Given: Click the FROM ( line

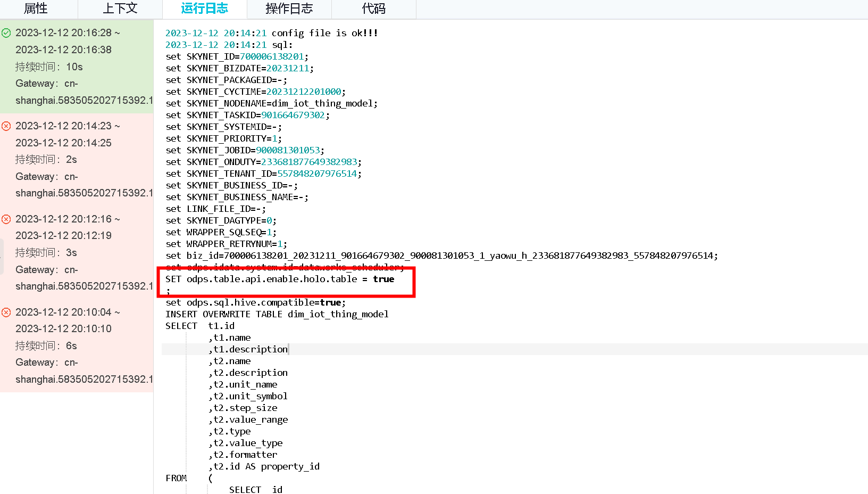Looking at the screenshot, I should click(x=189, y=478).
